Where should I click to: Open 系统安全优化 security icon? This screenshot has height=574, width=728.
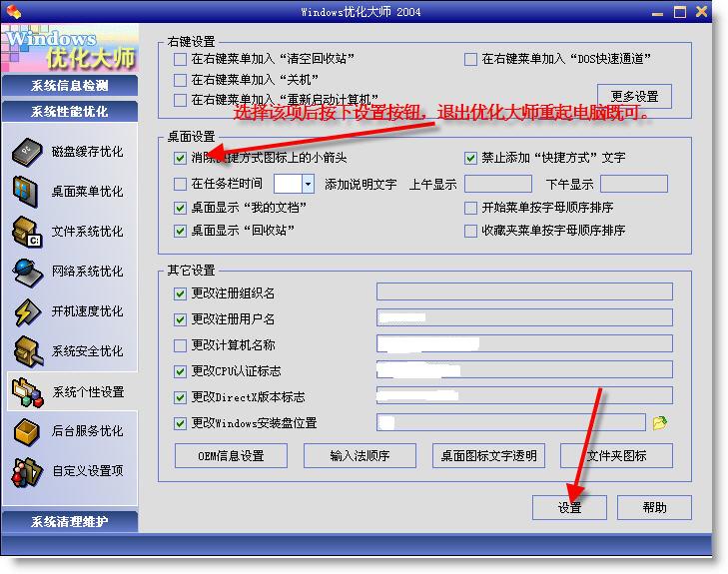28,351
